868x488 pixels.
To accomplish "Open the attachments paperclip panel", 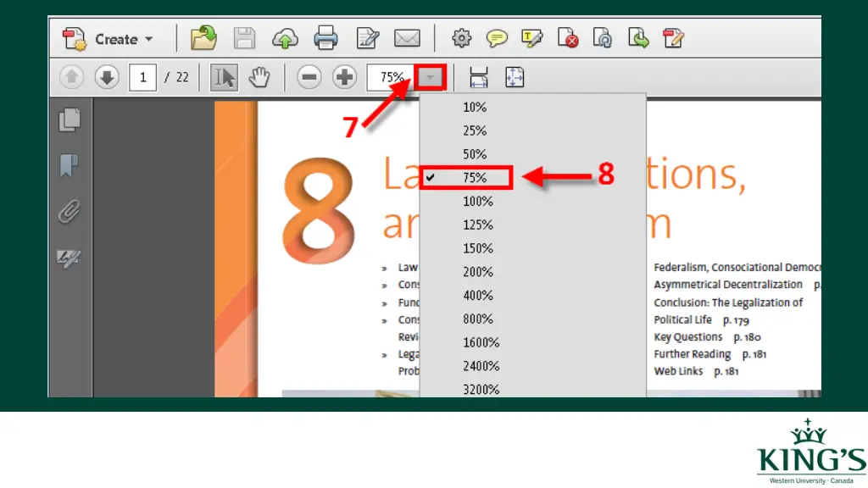I will tap(70, 211).
